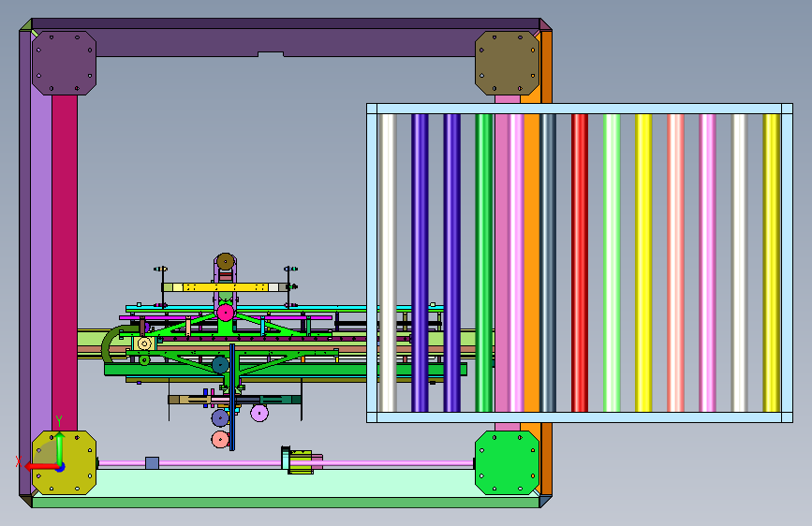This screenshot has height=526, width=812.
Task: Select the olive disc atop the mechanism
Action: [x=226, y=262]
